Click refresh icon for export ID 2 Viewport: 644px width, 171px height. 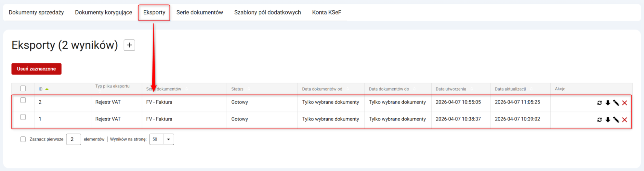click(599, 103)
